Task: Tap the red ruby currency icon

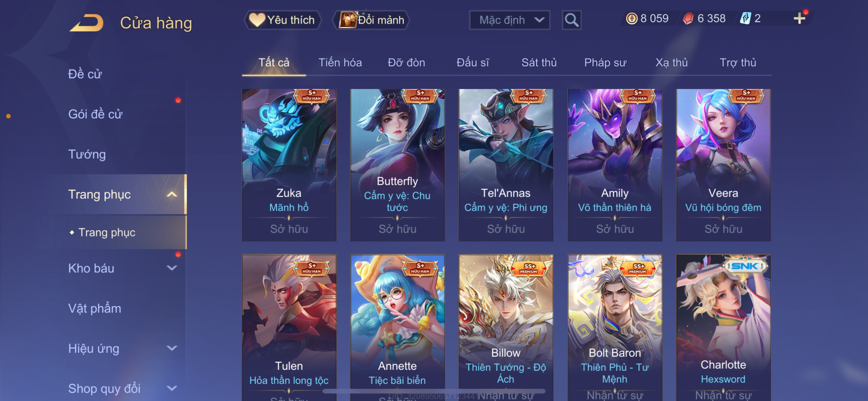Action: [x=688, y=18]
